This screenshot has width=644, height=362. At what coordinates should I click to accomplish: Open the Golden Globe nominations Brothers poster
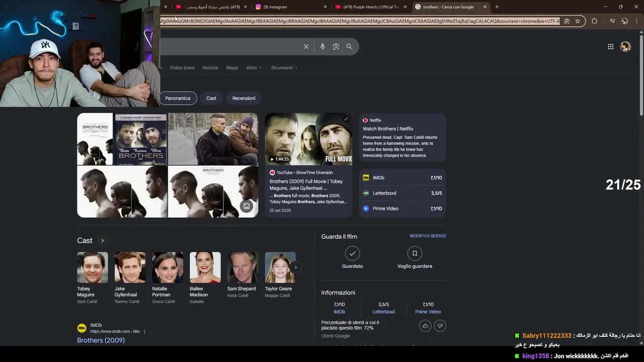(x=141, y=139)
